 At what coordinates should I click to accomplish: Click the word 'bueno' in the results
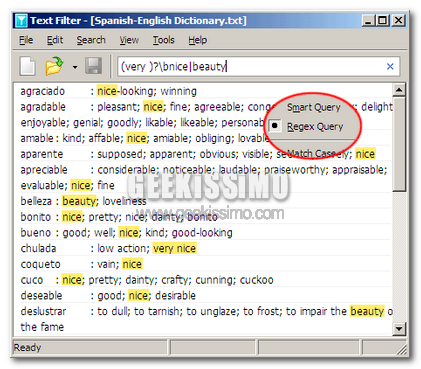(x=36, y=233)
